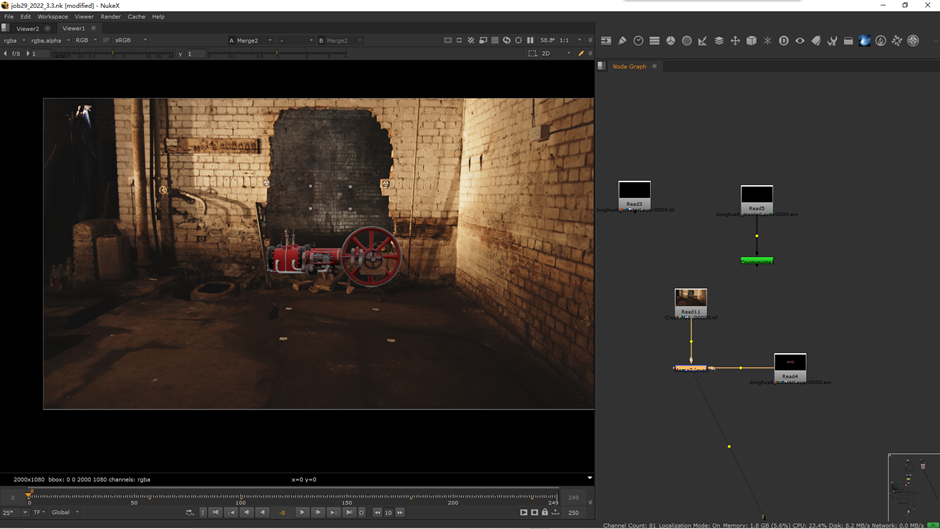The height and width of the screenshot is (529, 940).
Task: Click the Viewer pane layout icon
Action: [5, 28]
